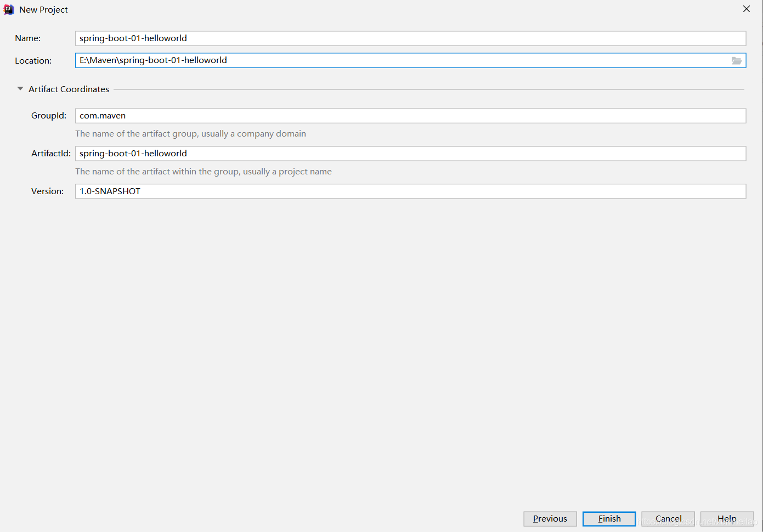Click the 'Version:' label
Screen dimensions: 763x532
tap(47, 191)
